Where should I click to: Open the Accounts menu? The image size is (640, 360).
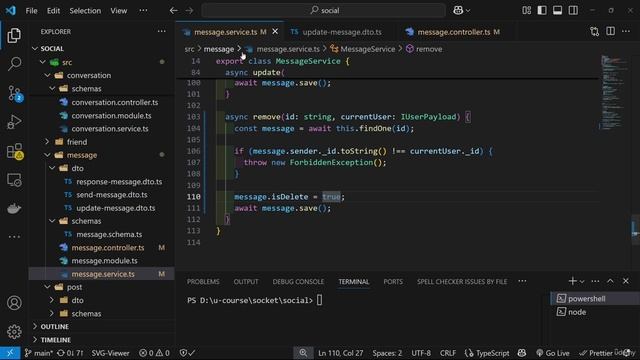14,303
